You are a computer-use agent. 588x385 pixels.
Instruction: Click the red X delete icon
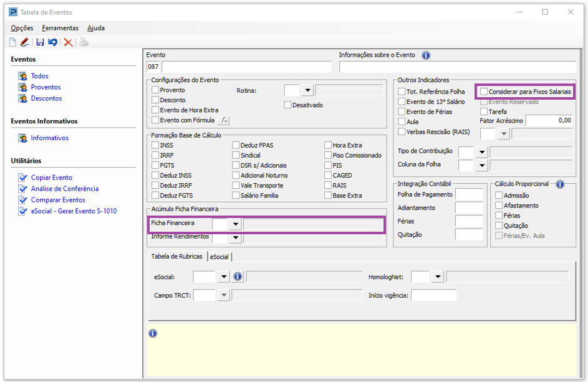[x=68, y=42]
